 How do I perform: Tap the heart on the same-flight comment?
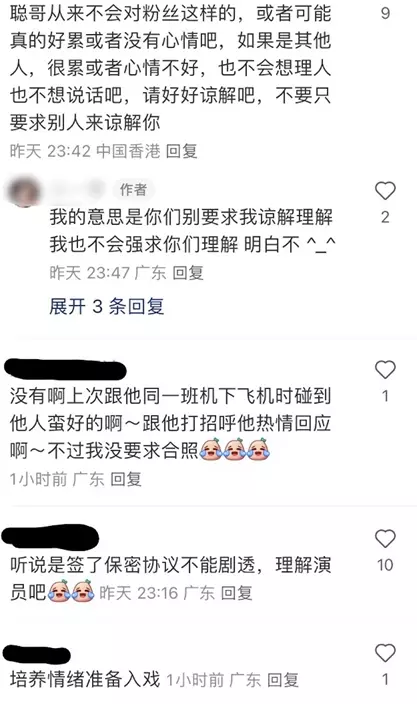click(385, 370)
